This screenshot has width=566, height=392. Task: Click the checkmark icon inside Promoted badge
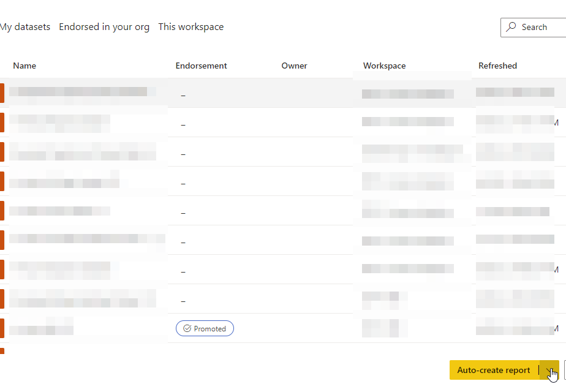pos(187,329)
